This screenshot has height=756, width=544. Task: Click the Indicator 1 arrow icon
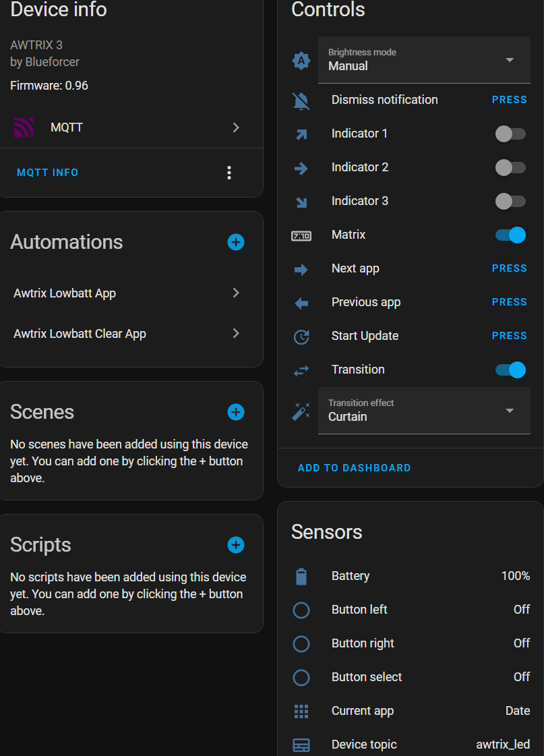click(301, 134)
